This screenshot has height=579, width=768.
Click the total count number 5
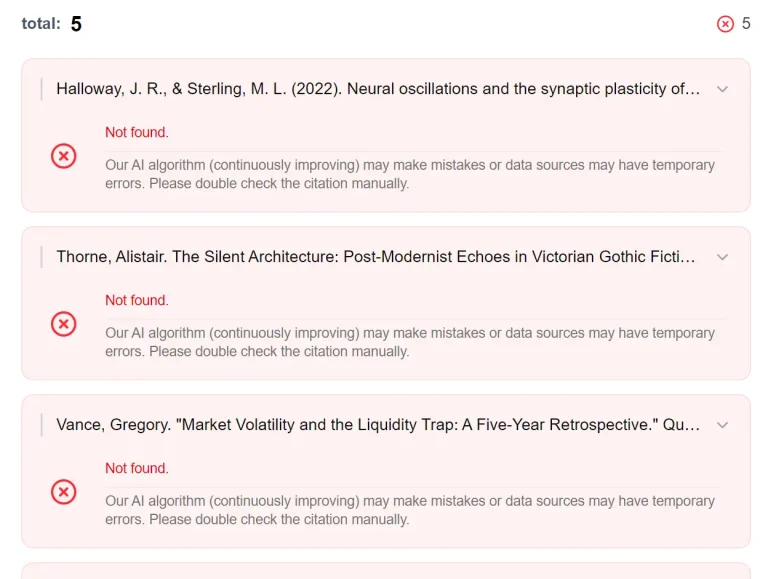tap(76, 24)
